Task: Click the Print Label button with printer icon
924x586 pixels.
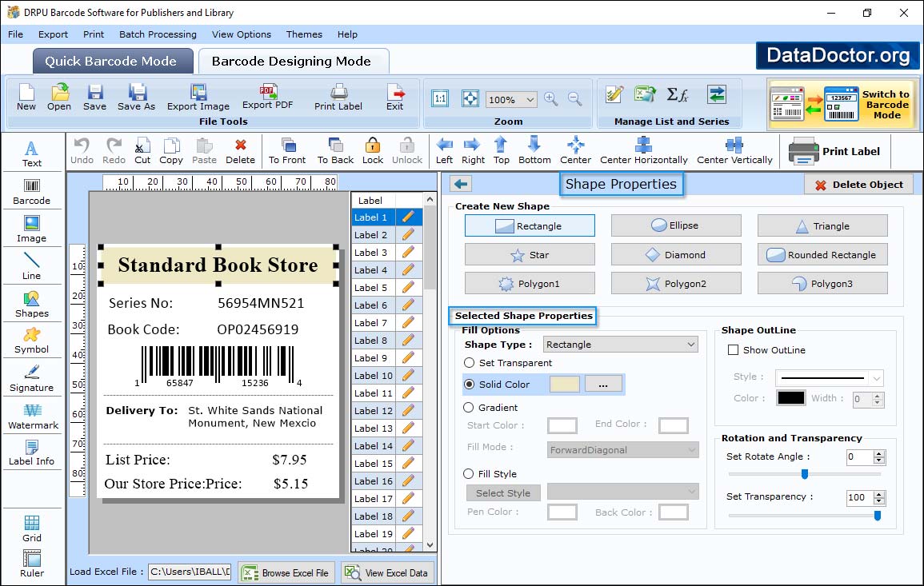Action: (834, 151)
